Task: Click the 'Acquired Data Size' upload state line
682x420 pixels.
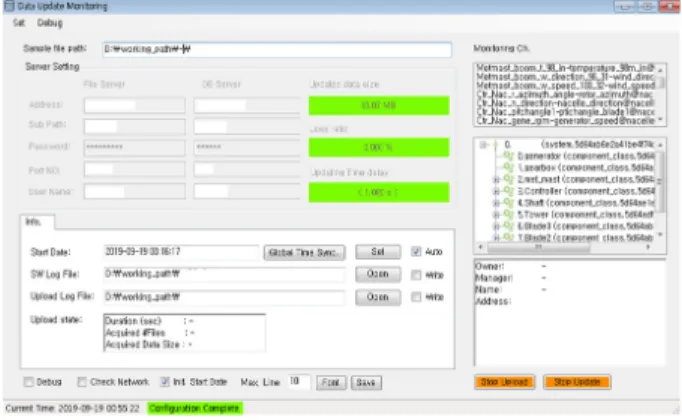Action: click(x=149, y=344)
